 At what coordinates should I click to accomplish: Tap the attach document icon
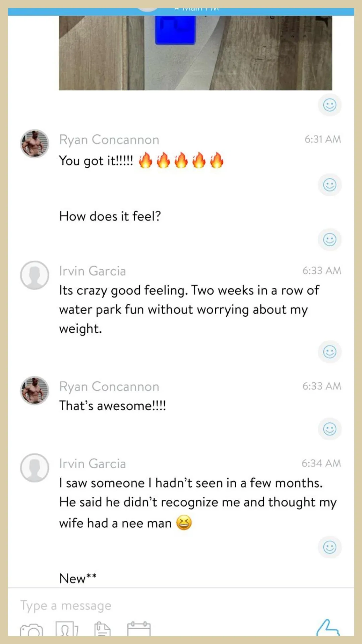pos(102,629)
